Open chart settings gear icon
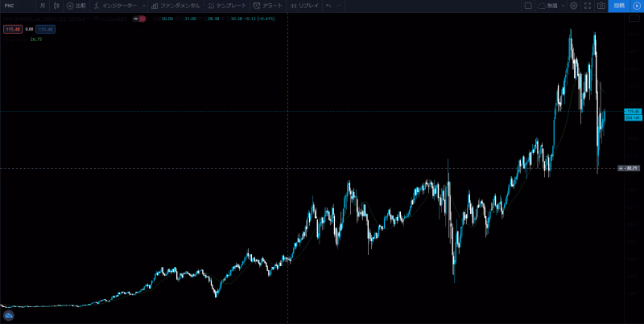The image size is (644, 324). tap(573, 6)
